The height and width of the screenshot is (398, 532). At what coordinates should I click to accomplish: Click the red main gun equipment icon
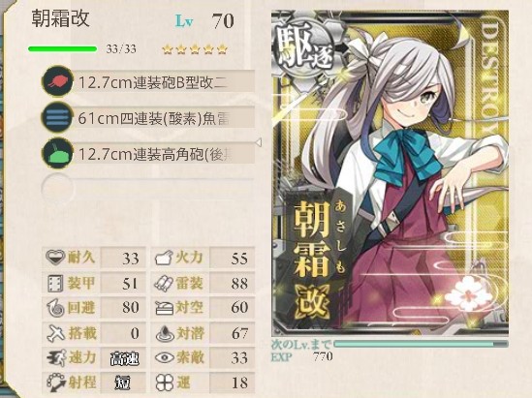[x=57, y=81]
